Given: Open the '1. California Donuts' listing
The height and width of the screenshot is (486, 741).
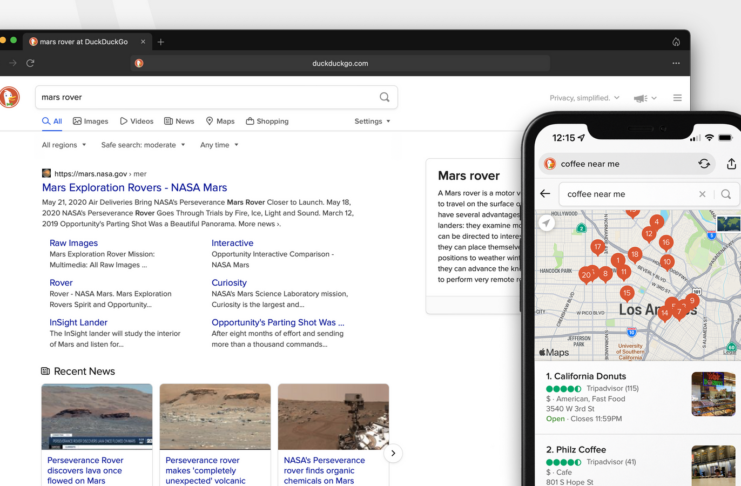Looking at the screenshot, I should coord(638,397).
